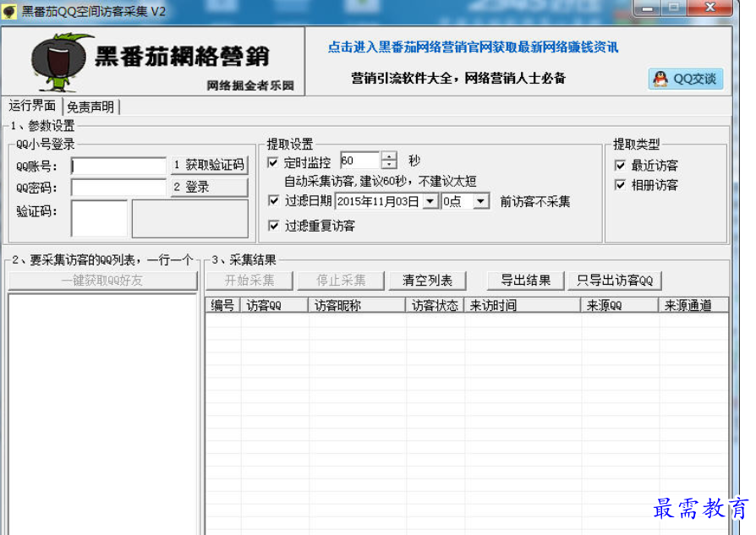Click the 导出结果 button

(x=525, y=281)
